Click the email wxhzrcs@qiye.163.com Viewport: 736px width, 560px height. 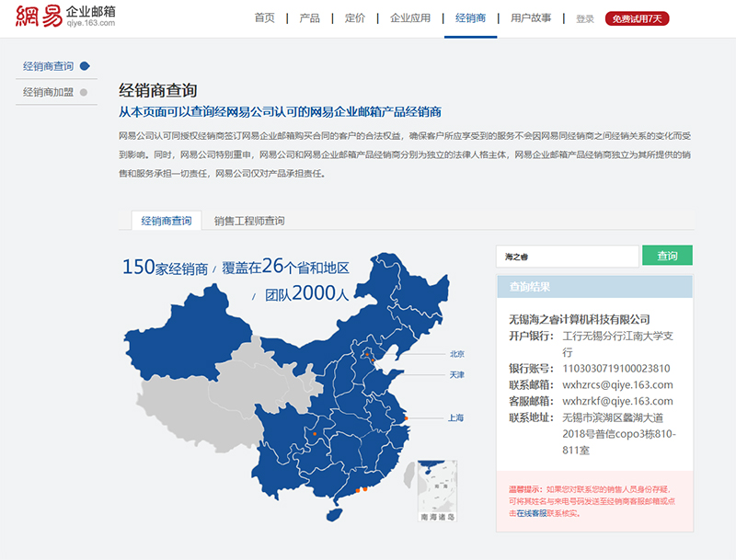(617, 384)
